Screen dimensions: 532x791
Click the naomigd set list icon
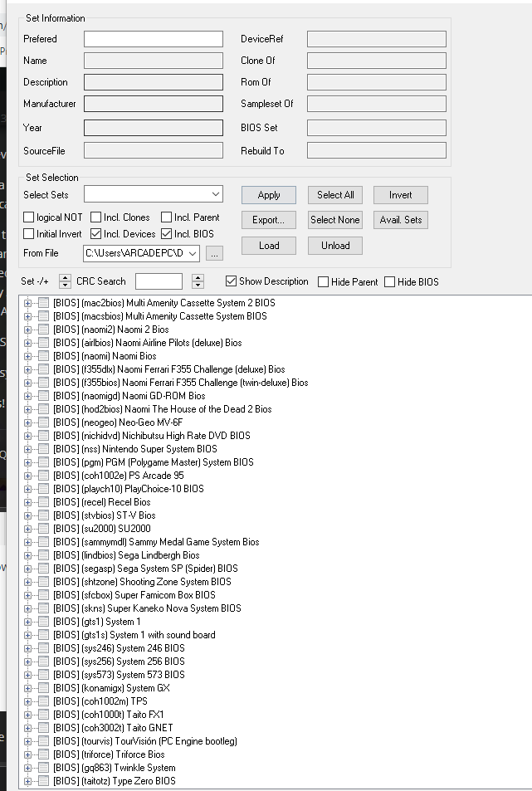pyautogui.click(x=43, y=396)
